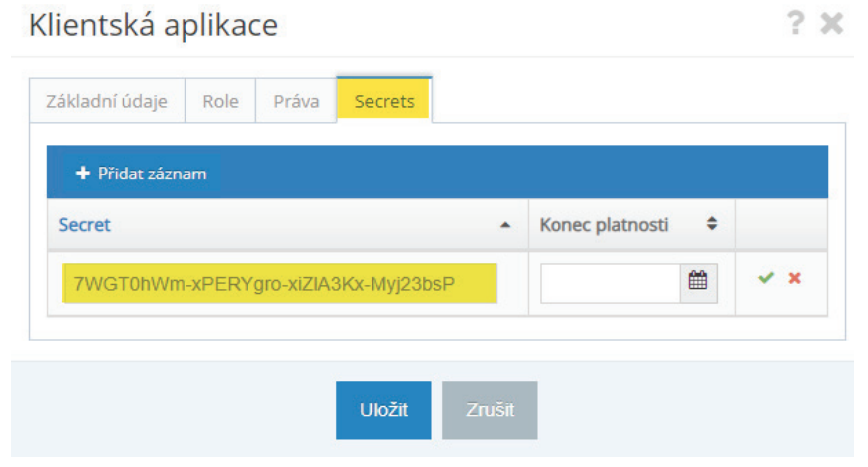Click the Secret column sort arrow
The width and height of the screenshot is (868, 467).
(x=505, y=225)
